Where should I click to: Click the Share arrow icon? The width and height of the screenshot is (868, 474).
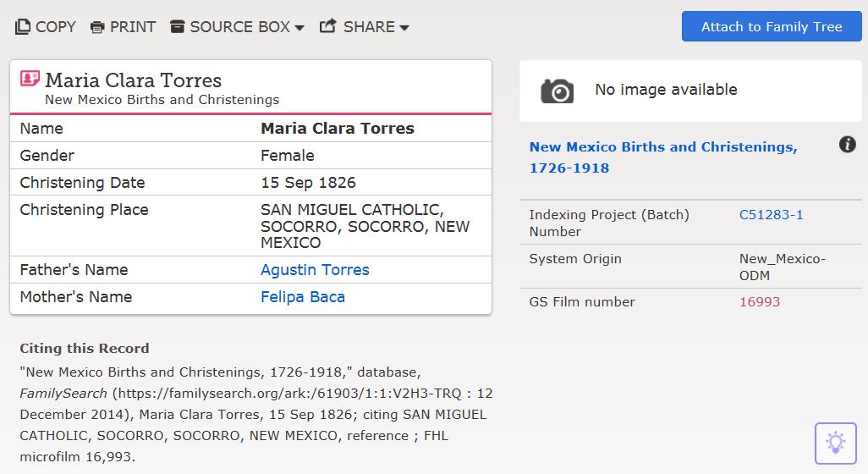coord(328,26)
